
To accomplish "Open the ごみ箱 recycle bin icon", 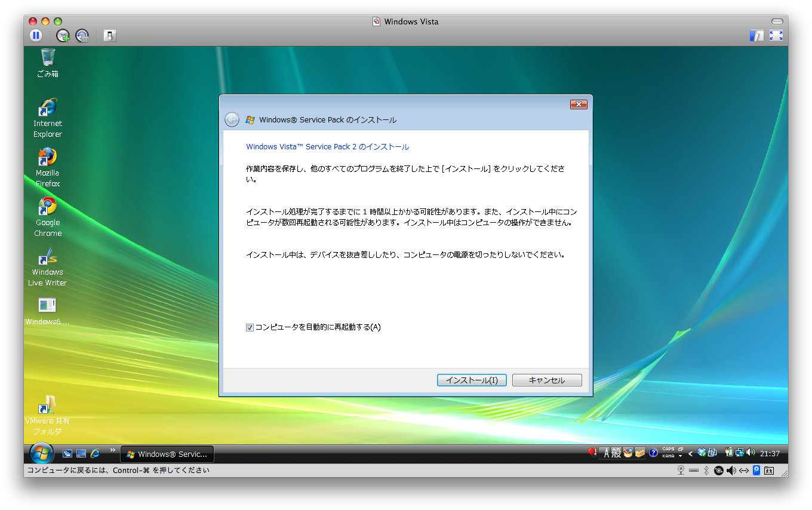I will (x=48, y=63).
